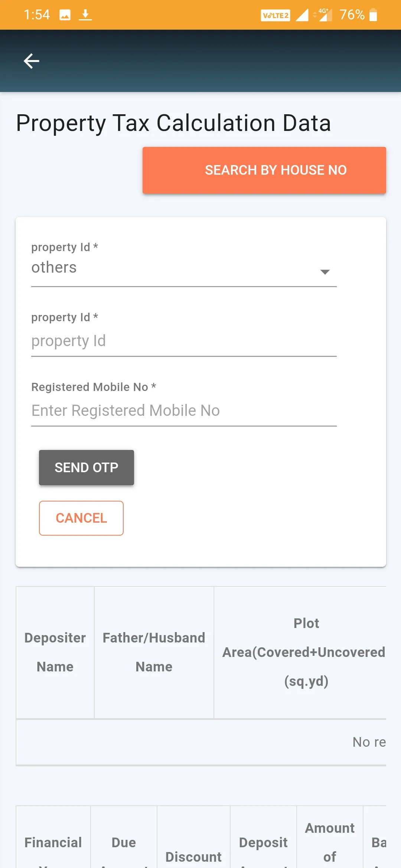Click the CANCEL button
Screen dimensions: 401x868
tap(81, 518)
